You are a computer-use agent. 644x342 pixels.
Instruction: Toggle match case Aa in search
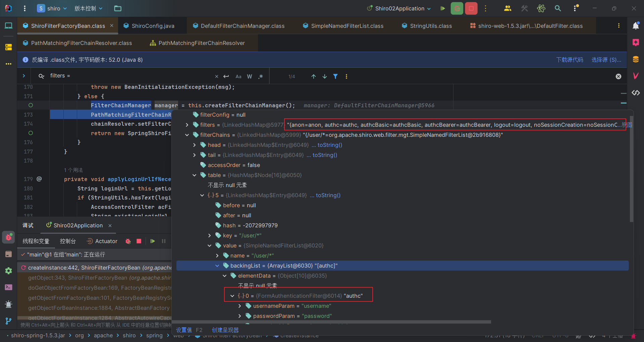pos(238,76)
